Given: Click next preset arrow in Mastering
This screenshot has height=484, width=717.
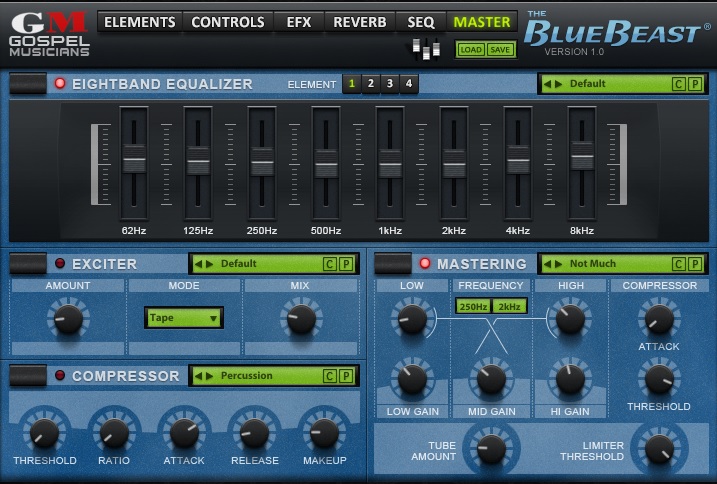Looking at the screenshot, I should click(x=558, y=264).
